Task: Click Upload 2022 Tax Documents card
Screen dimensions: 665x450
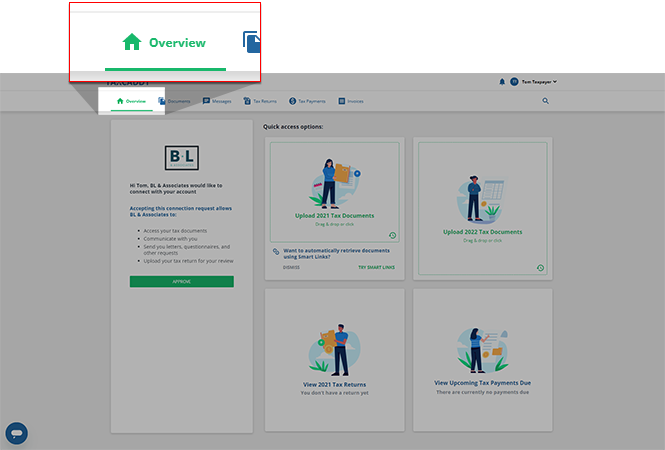Action: point(483,208)
